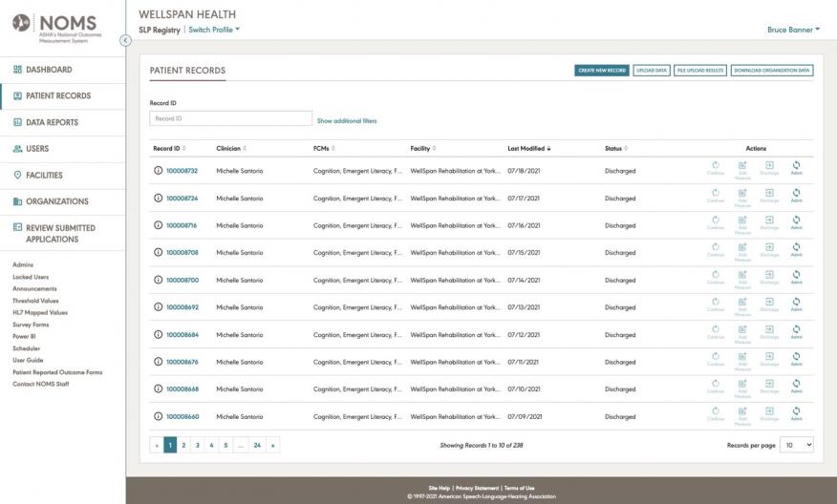837x504 pixels.
Task: Click info icon for record 100008732
Action: 159,171
